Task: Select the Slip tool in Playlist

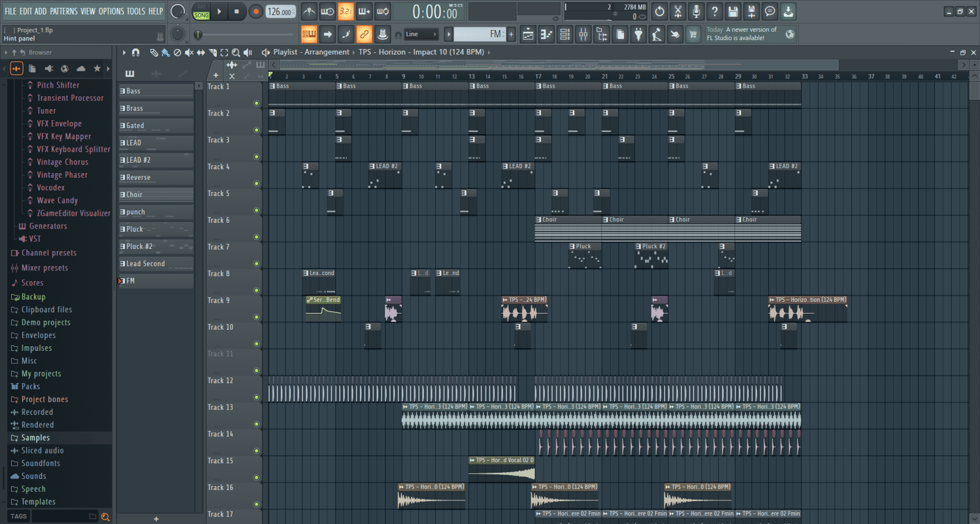Action: 201,52
